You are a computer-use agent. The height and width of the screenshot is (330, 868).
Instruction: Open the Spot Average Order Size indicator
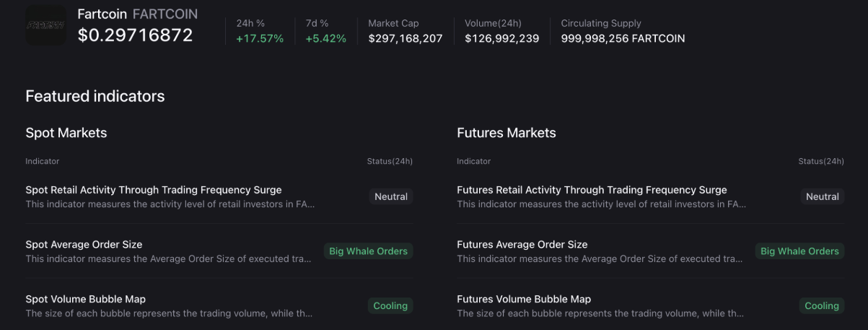point(84,245)
